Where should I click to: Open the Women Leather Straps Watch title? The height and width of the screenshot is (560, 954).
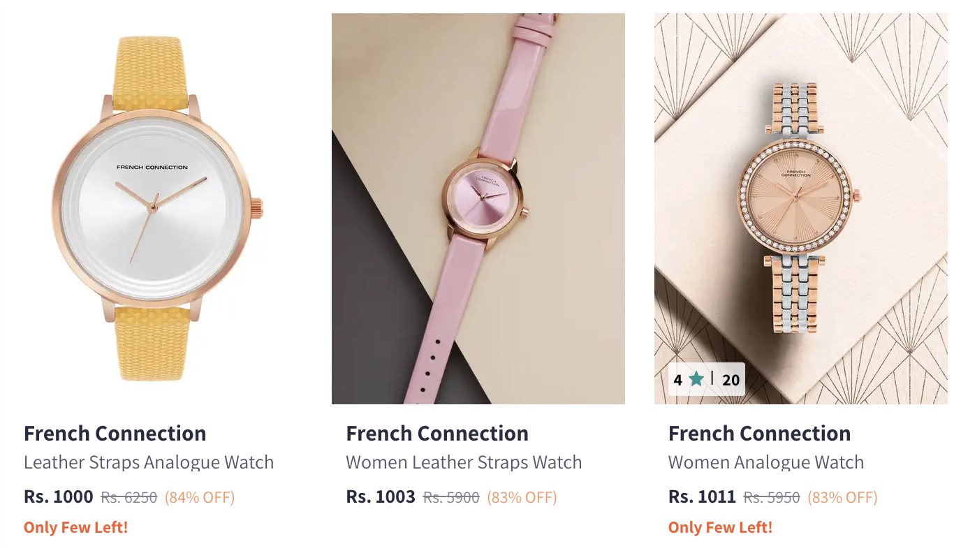pyautogui.click(x=464, y=462)
